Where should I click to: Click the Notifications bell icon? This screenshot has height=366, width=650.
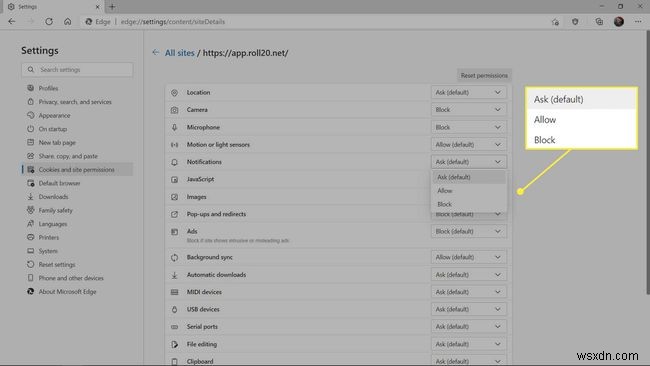tap(175, 162)
